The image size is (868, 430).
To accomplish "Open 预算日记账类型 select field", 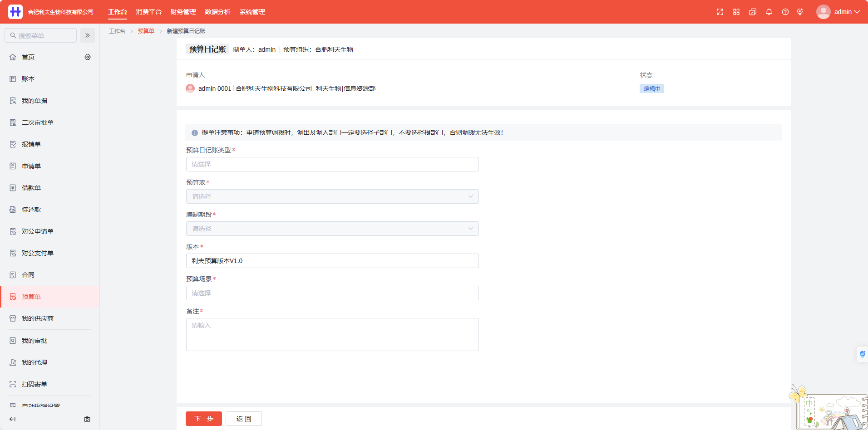I will (332, 164).
